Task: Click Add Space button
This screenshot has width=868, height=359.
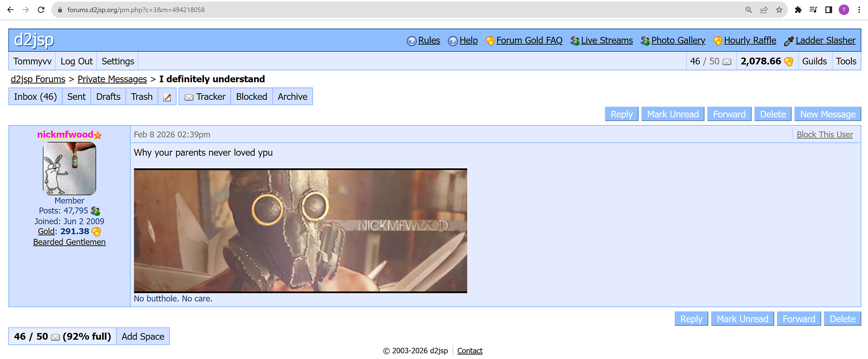Action: click(143, 337)
